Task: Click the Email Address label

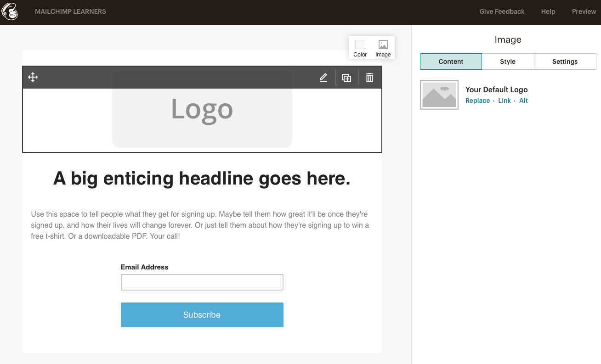Action: pos(144,267)
